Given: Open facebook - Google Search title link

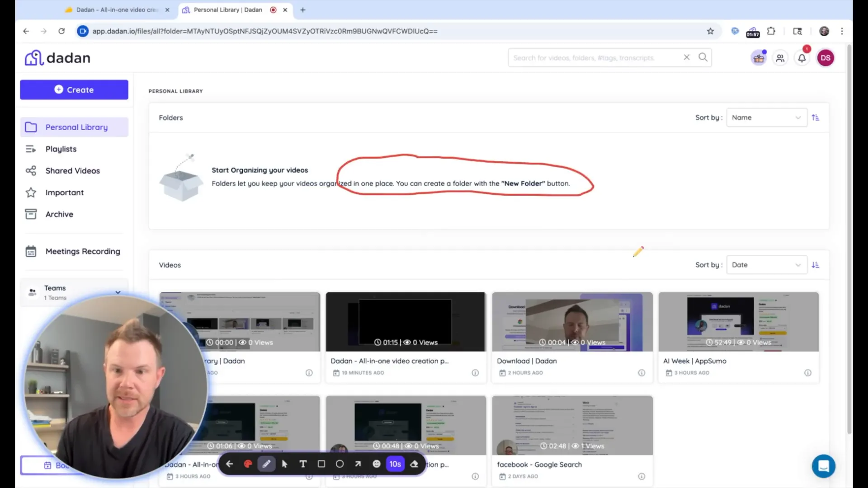Looking at the screenshot, I should (x=539, y=465).
